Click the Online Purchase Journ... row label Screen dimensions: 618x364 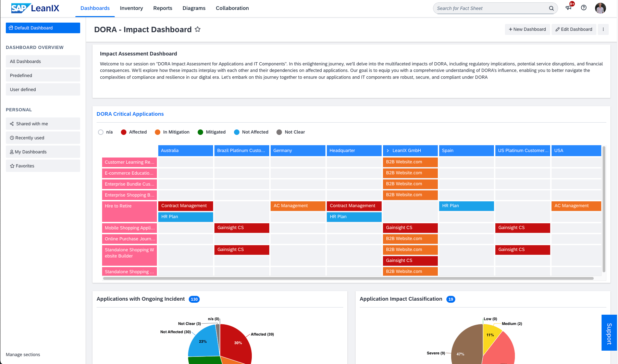[x=129, y=239]
